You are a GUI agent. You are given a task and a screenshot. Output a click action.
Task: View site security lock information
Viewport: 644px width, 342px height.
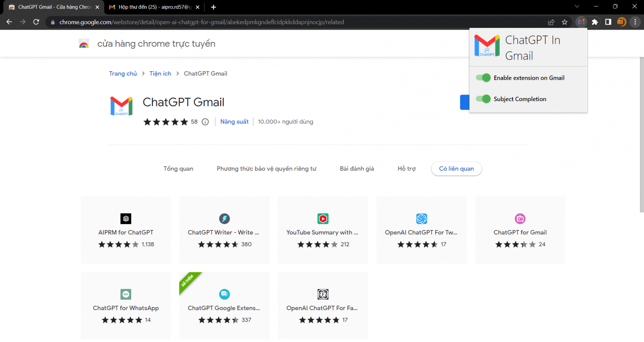pos(52,22)
